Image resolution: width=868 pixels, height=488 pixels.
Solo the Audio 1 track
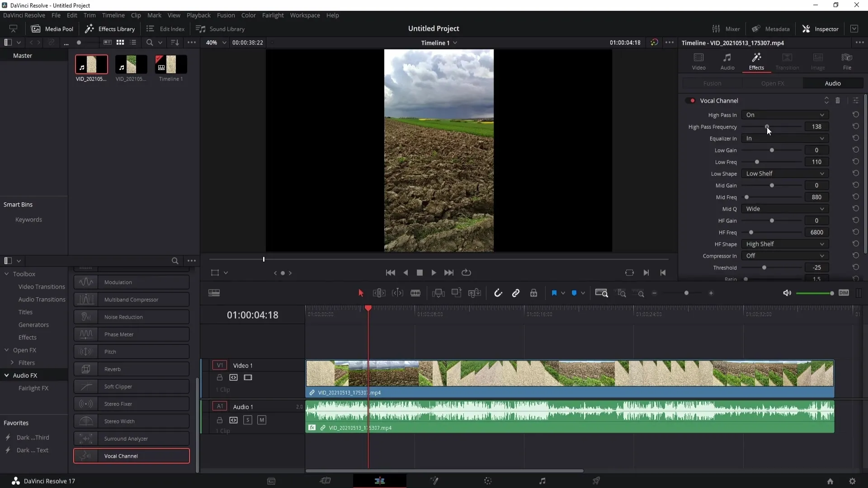[x=247, y=420]
